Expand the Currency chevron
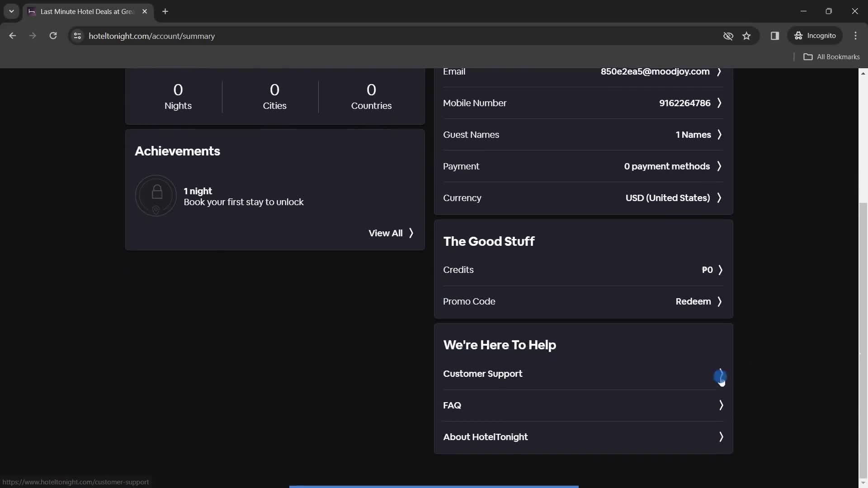The height and width of the screenshot is (488, 868). pos(719,198)
